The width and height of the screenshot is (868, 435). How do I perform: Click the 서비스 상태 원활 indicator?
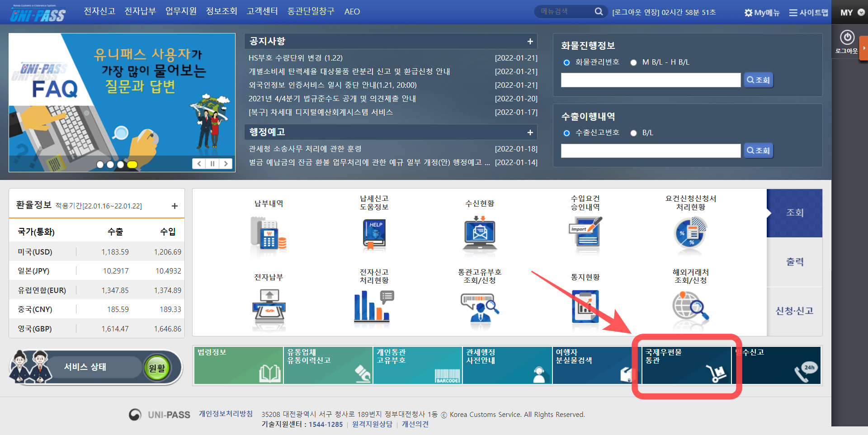coord(157,368)
